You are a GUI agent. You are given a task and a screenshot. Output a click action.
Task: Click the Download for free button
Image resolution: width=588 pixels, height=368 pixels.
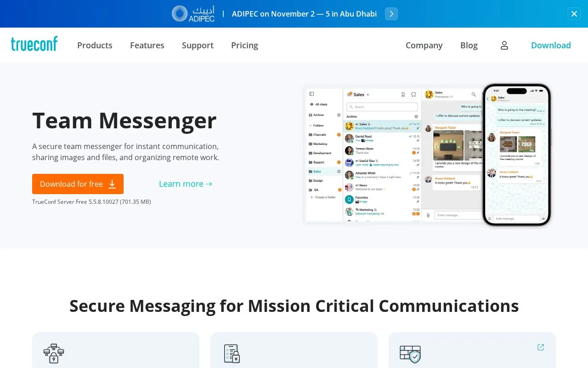point(78,184)
